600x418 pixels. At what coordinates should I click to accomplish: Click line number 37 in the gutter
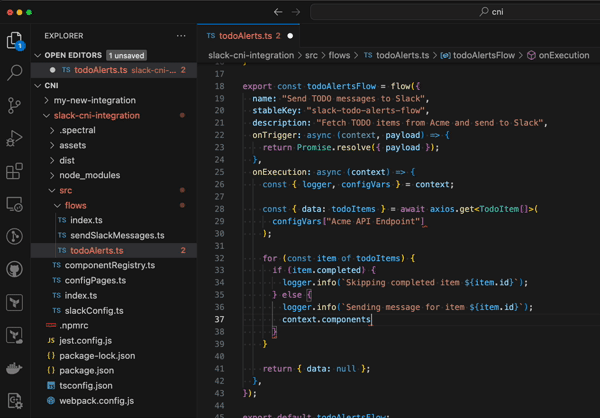220,320
